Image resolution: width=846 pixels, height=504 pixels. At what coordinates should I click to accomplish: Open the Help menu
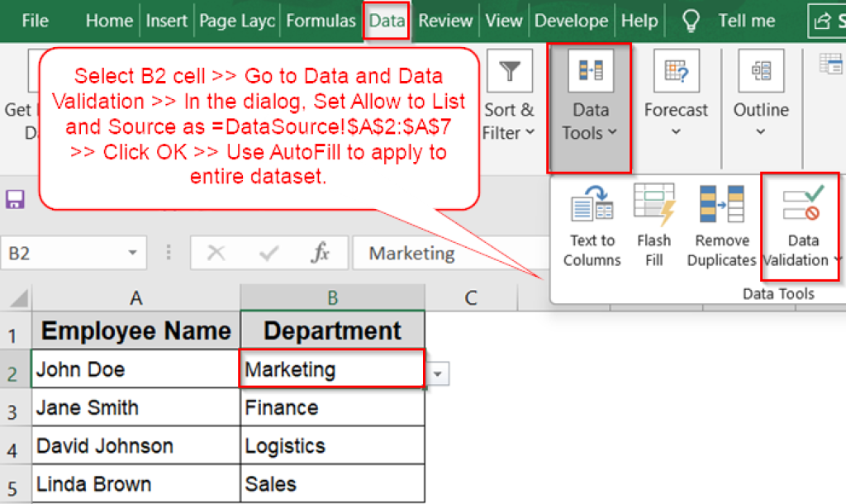pyautogui.click(x=639, y=21)
